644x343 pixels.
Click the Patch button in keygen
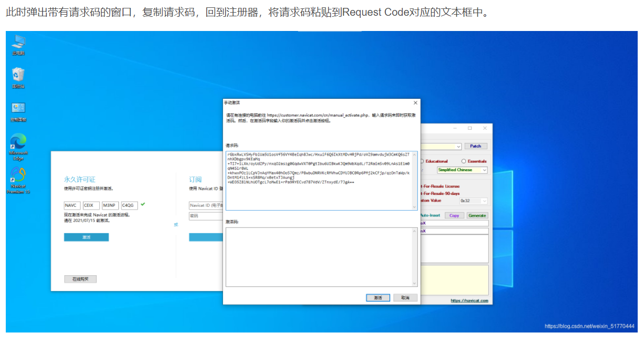click(x=476, y=146)
